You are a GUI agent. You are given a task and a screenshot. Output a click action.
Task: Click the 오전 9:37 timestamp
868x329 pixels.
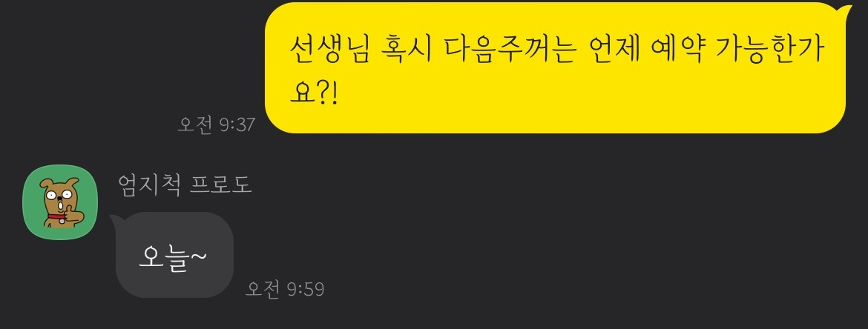(x=217, y=124)
